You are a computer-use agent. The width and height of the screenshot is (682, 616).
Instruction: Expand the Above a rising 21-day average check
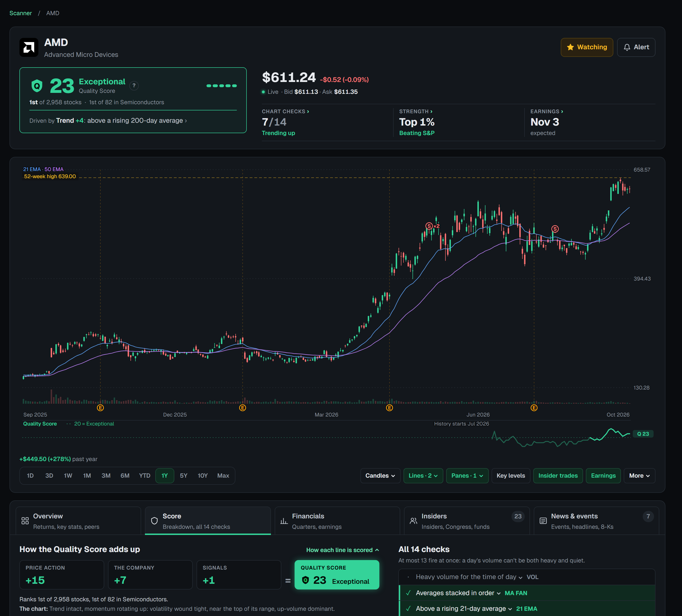pyautogui.click(x=527, y=609)
